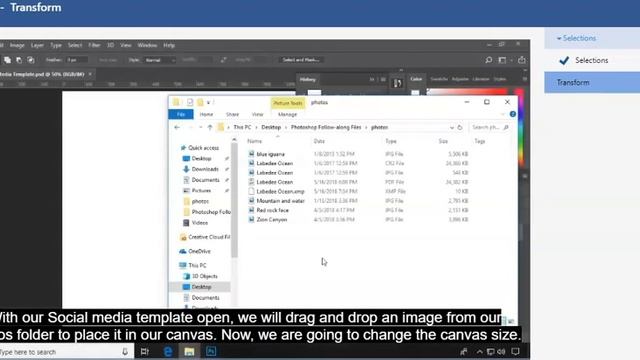The height and width of the screenshot is (360, 640).
Task: Open the Manage tab in Explorer
Action: 287,114
